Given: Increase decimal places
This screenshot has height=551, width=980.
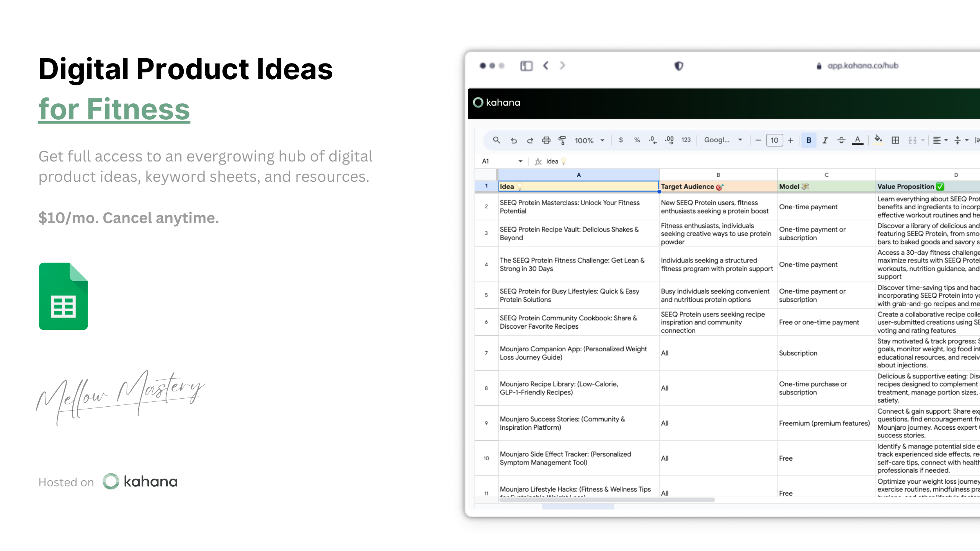Looking at the screenshot, I should click(x=669, y=140).
